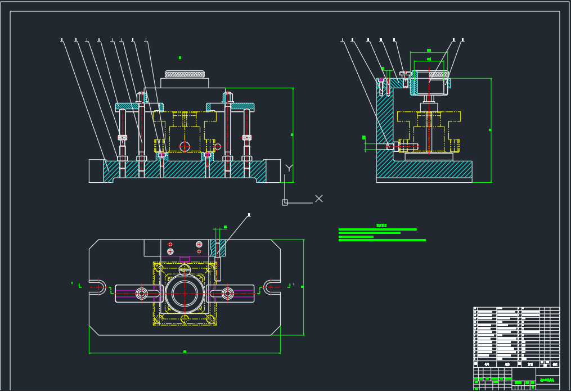Select the longest green note line
Viewport: 571px width, 392px height.
pos(382,240)
